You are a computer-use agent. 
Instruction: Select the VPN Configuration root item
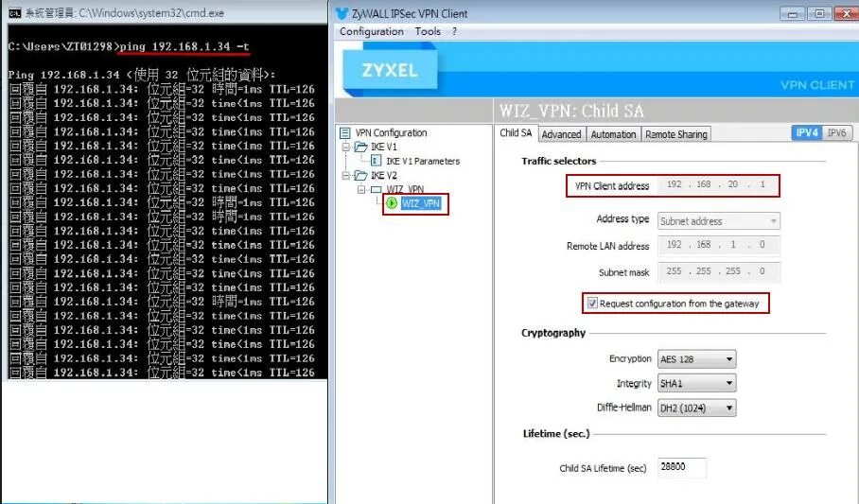[391, 132]
